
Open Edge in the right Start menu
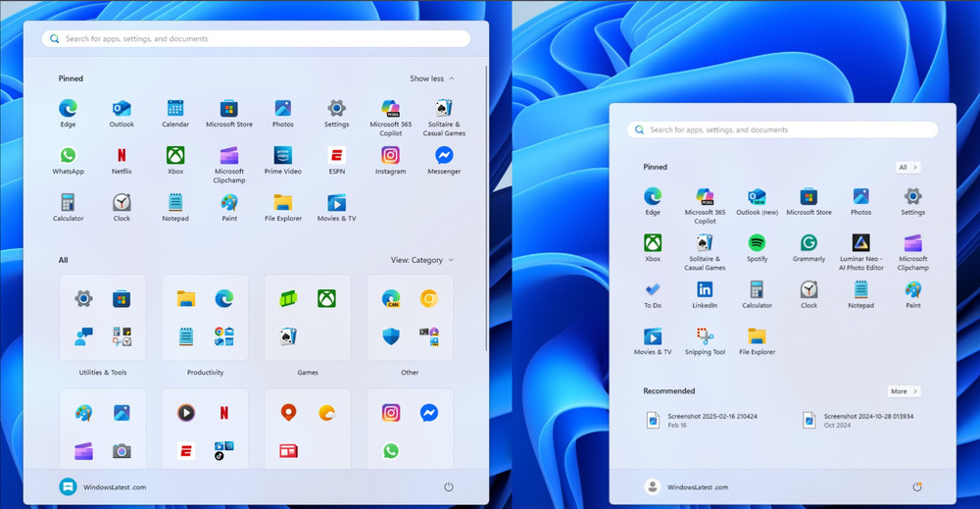click(x=653, y=201)
